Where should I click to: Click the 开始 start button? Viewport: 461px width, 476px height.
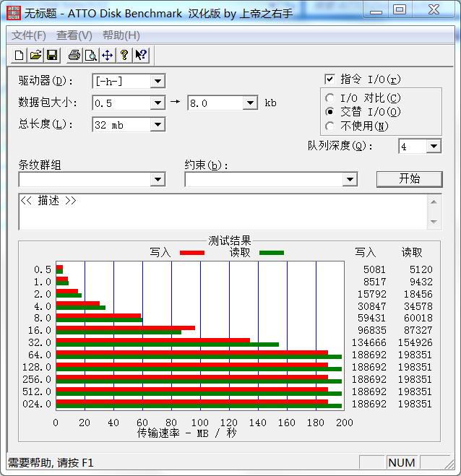point(410,179)
